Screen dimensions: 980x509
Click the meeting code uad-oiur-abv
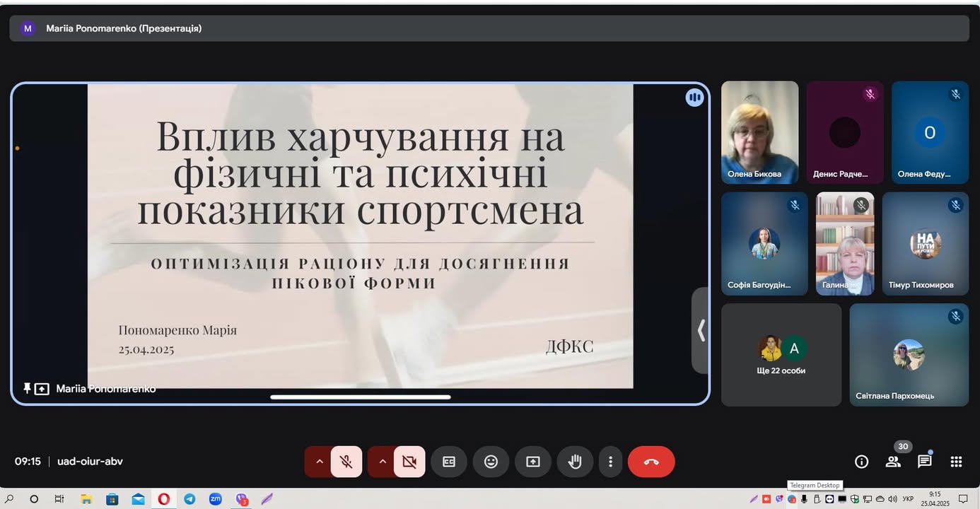[x=90, y=461]
